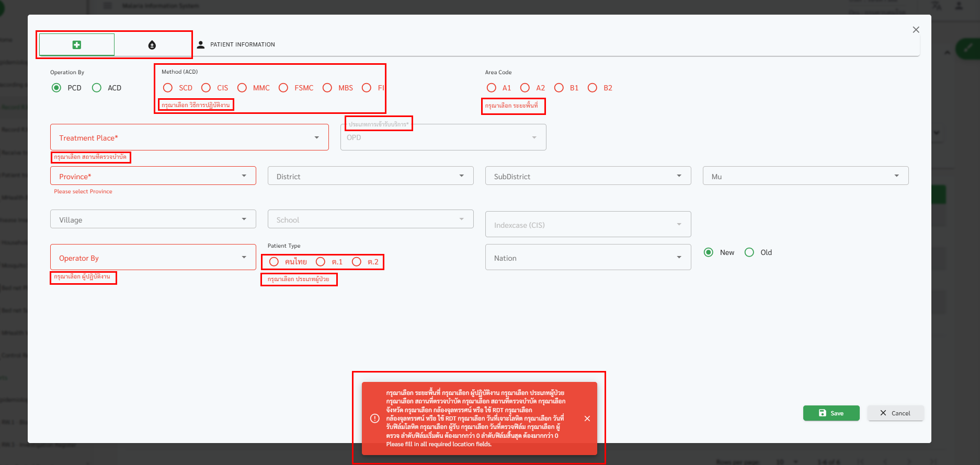Select area code B1

tap(559, 88)
